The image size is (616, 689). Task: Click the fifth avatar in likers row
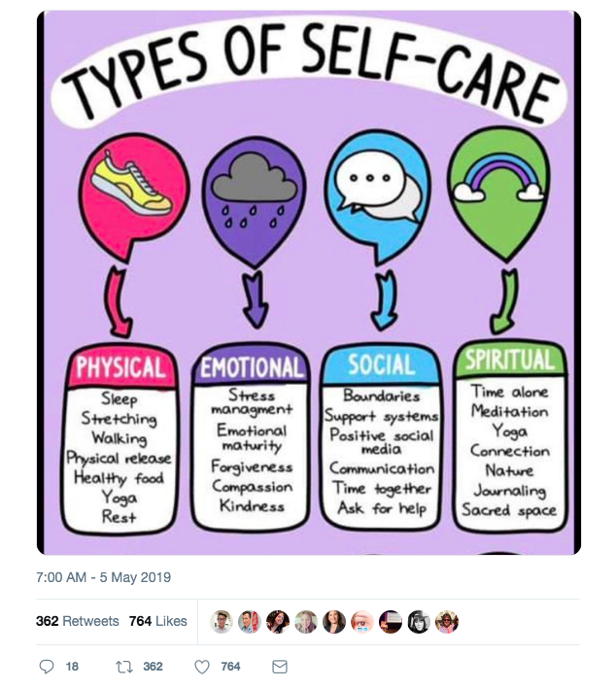334,622
